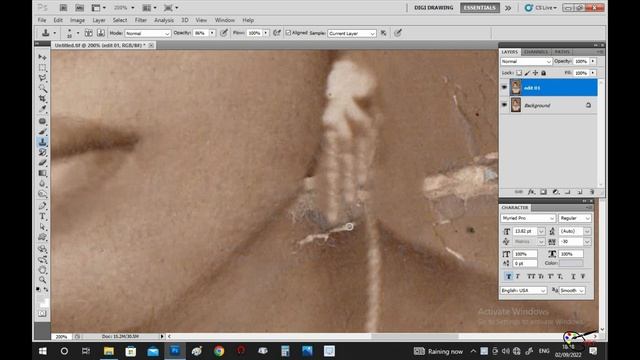Select the Eyedropper tool
Image resolution: width=640 pixels, height=360 pixels.
pyautogui.click(x=42, y=109)
